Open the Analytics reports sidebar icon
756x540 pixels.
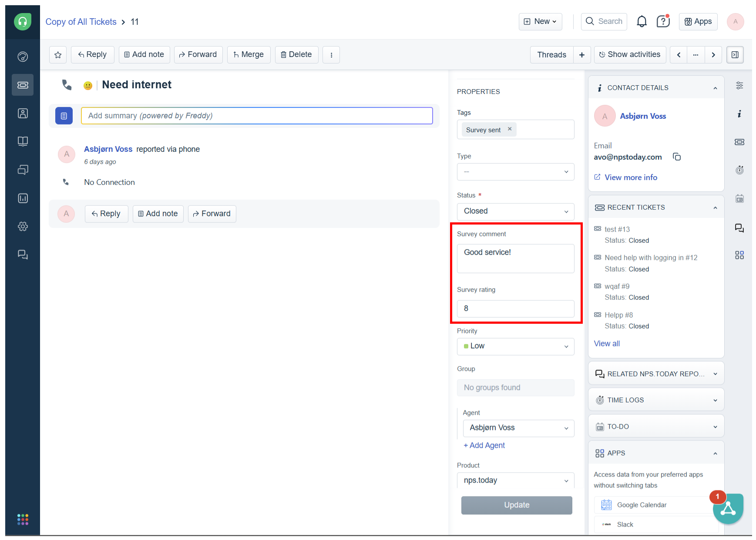(x=23, y=198)
